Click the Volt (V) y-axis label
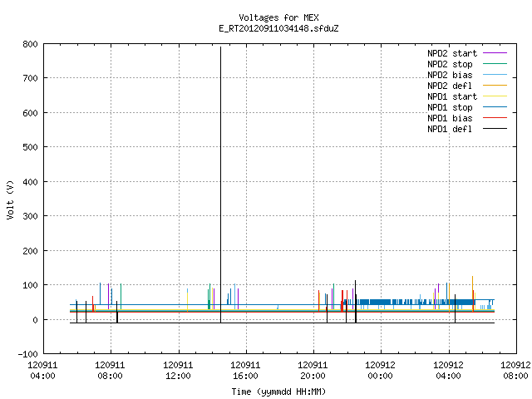Image resolution: width=532 pixels, height=399 pixels. 10,199
